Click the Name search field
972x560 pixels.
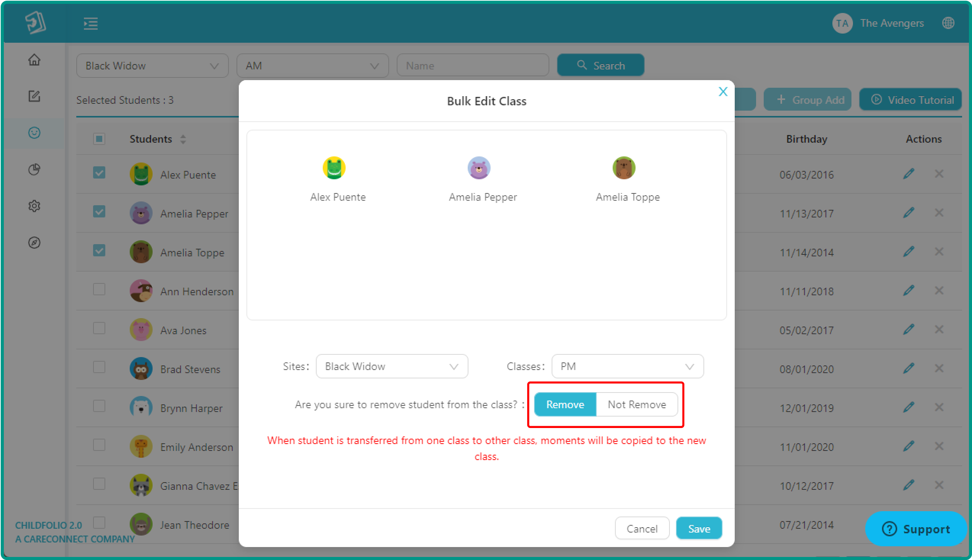click(x=473, y=66)
